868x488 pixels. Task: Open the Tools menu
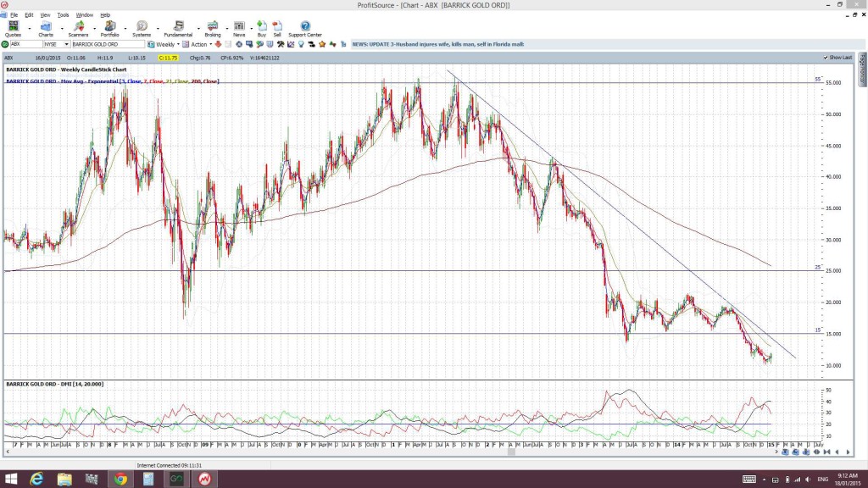pos(63,15)
